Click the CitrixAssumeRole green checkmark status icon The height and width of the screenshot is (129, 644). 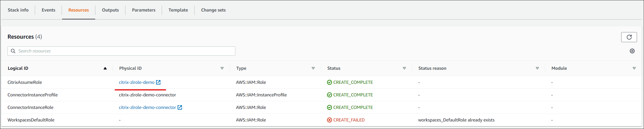329,82
